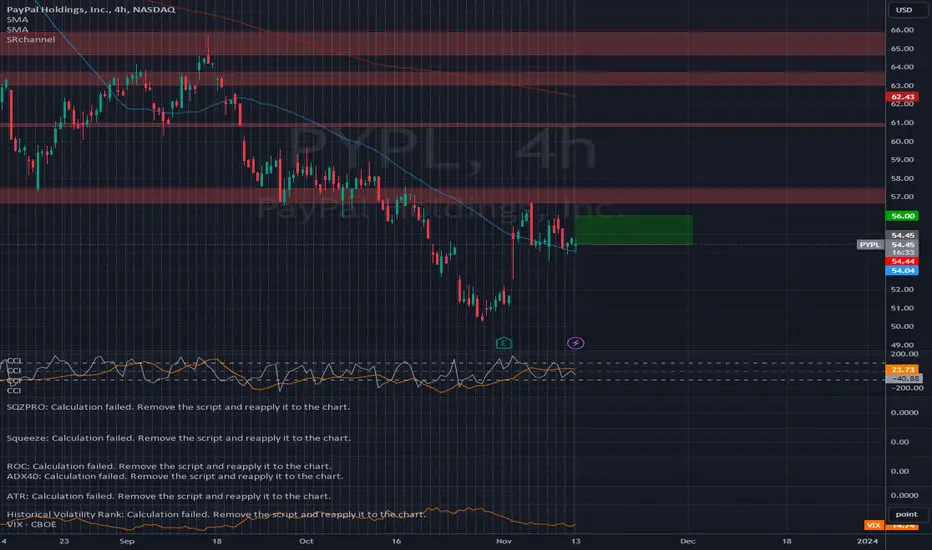Click the earnings 'E' marker icon

click(503, 343)
